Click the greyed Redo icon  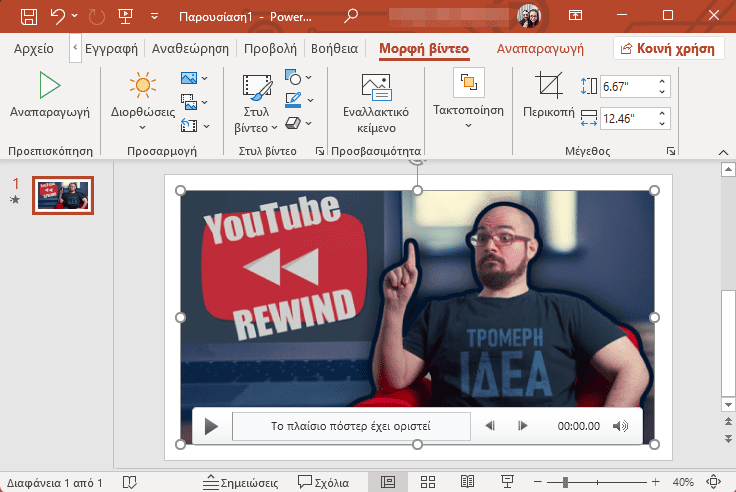click(x=97, y=17)
